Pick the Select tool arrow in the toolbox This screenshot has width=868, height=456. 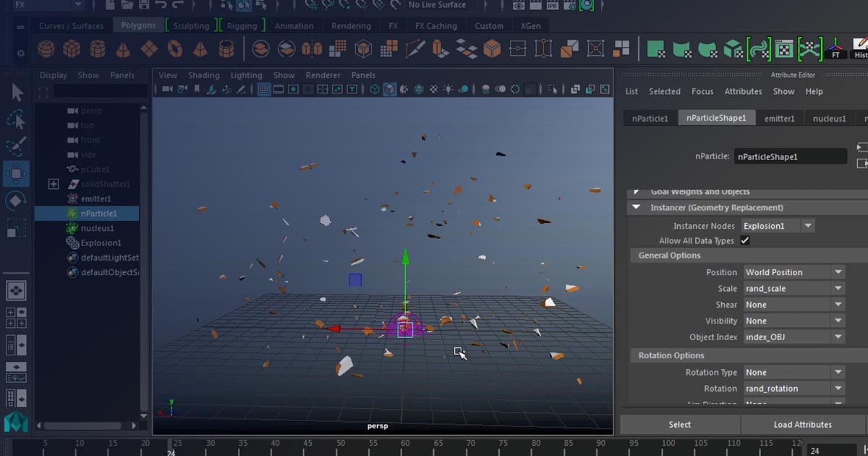click(16, 92)
